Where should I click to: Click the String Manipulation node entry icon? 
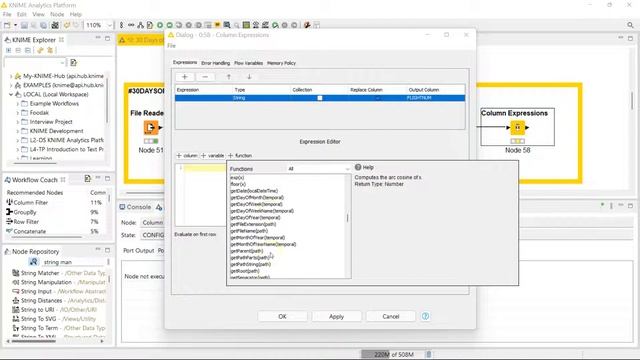[x=16, y=282]
